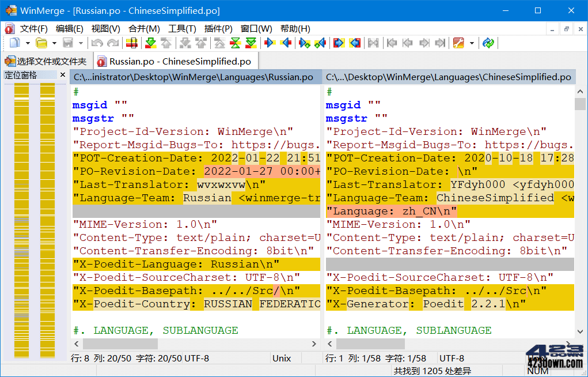
Task: Click the Next Difference green arrow icon
Action: tap(150, 43)
